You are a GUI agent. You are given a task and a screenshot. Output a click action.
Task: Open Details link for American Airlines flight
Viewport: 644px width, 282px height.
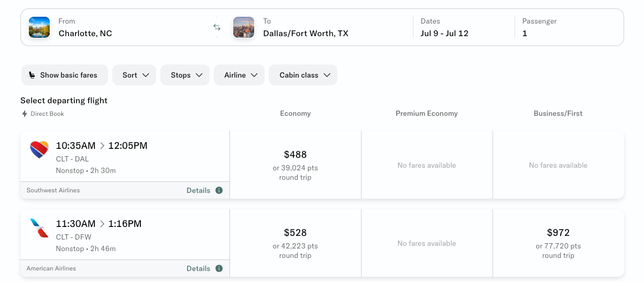[198, 268]
